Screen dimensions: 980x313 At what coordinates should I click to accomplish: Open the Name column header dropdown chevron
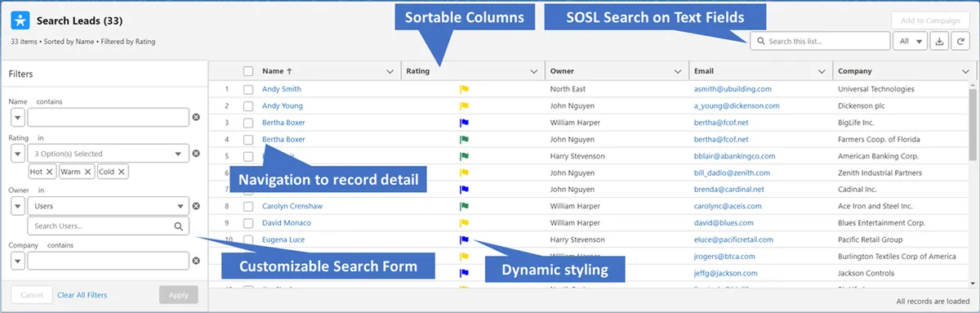[390, 72]
